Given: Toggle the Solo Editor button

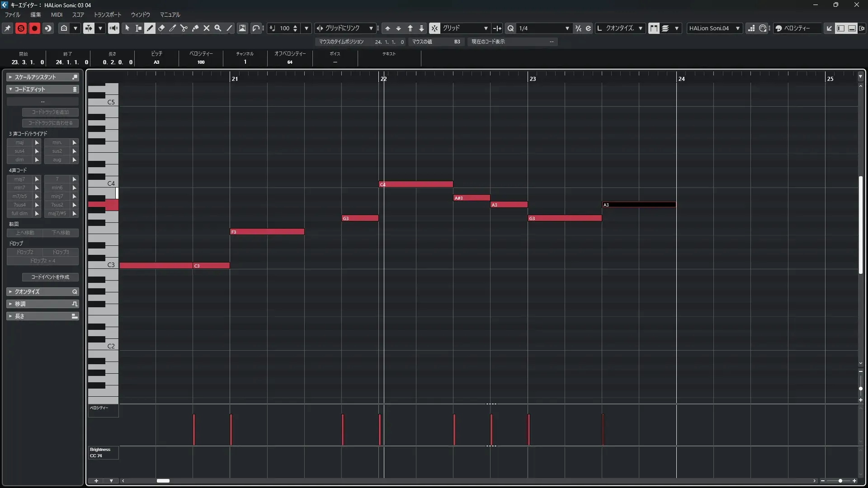Looking at the screenshot, I should (21, 28).
